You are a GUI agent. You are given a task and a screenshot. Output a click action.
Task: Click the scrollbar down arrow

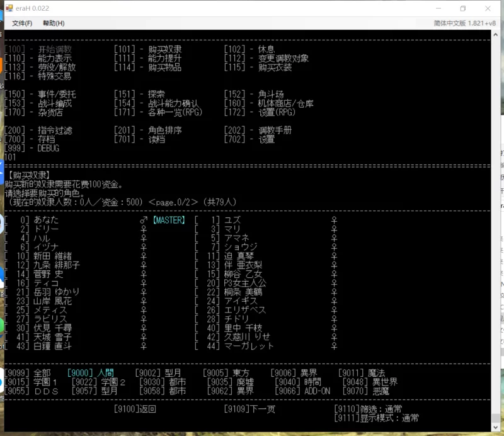[495, 427]
